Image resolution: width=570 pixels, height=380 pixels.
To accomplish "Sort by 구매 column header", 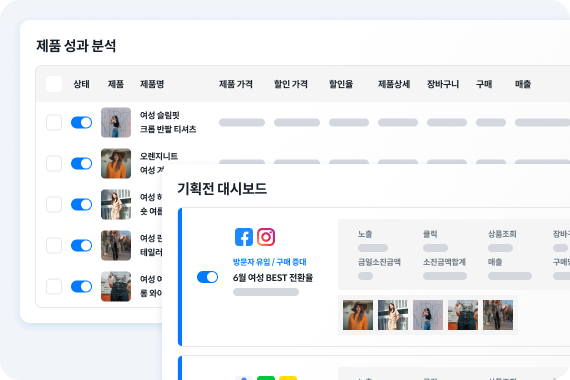I will [484, 84].
